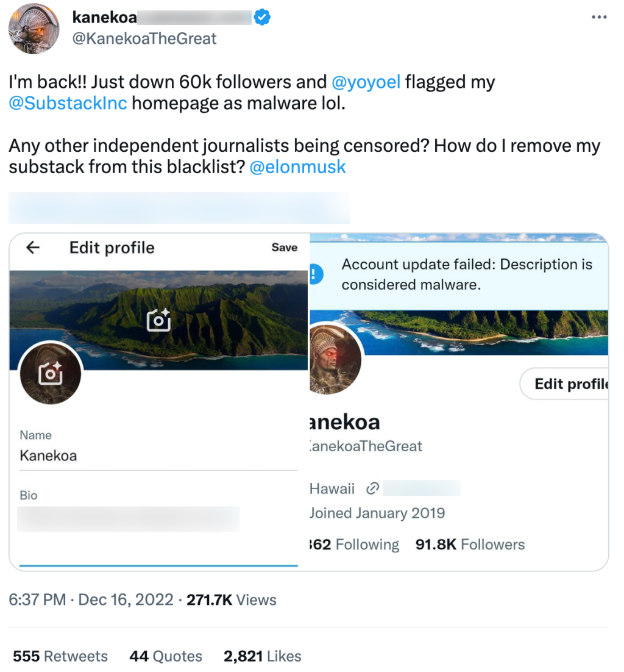Open the tweet's three-dot more options menu

(600, 17)
